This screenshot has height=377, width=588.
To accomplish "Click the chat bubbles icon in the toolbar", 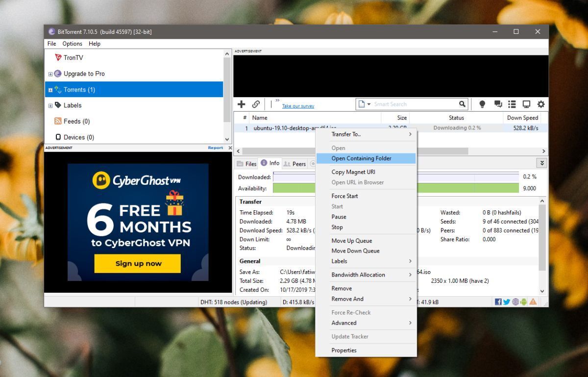I will [498, 104].
